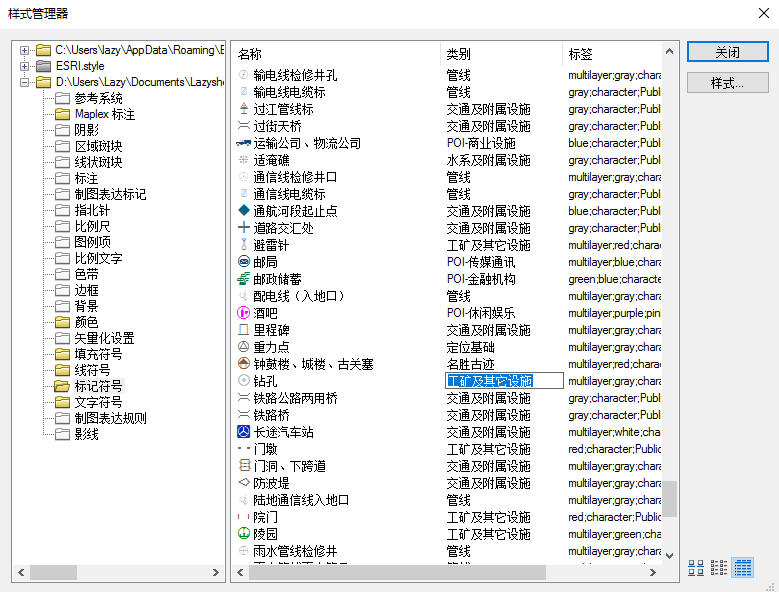Select the 过街天桥 bridge symbol icon

243,126
